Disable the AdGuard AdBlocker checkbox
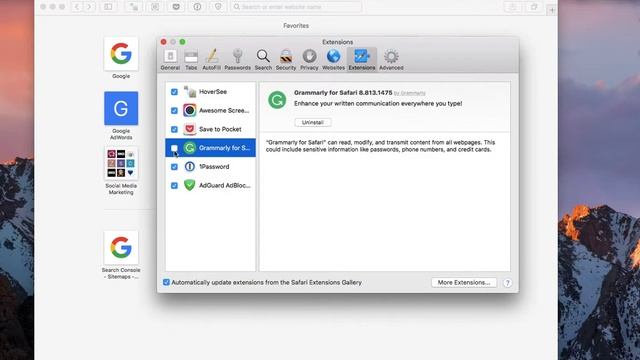 tap(174, 186)
